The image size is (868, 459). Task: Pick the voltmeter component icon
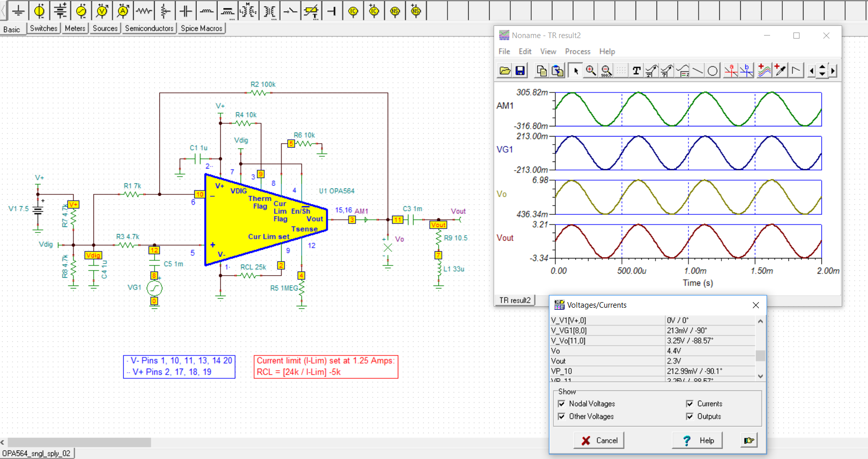point(102,11)
